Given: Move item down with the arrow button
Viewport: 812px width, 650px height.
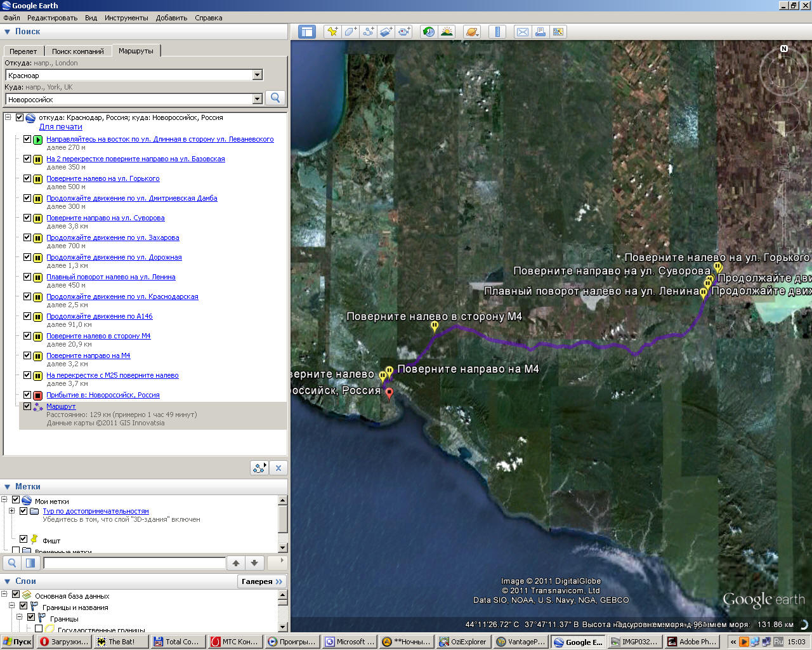Looking at the screenshot, I should [x=254, y=563].
